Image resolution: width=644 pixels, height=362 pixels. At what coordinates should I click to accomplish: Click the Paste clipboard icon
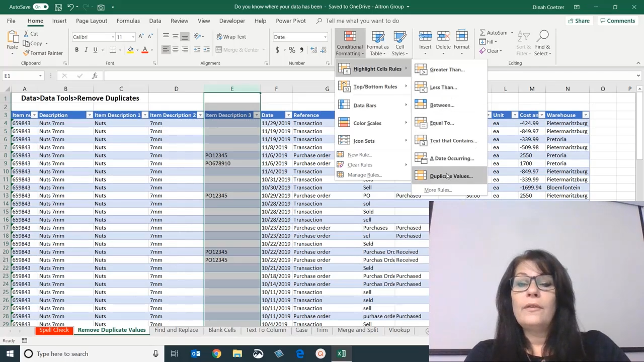pyautogui.click(x=12, y=37)
